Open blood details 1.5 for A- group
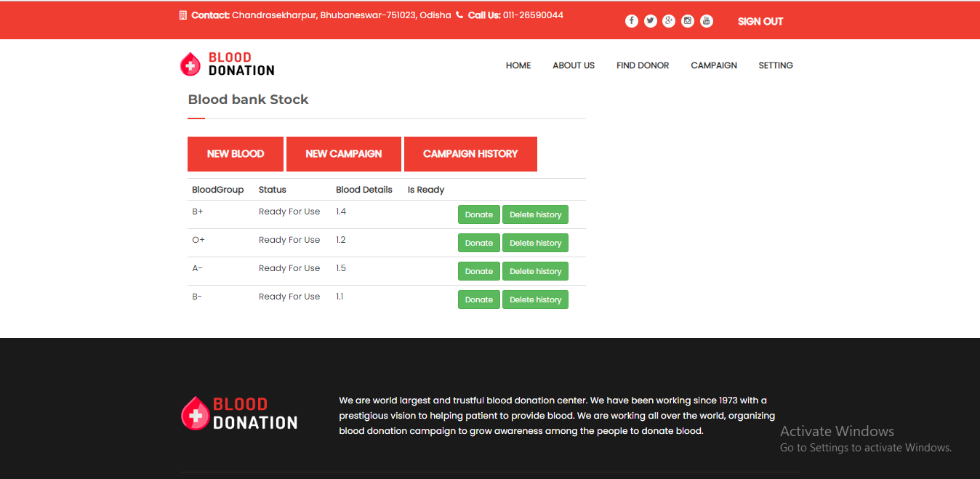The image size is (980, 479). [x=341, y=267]
